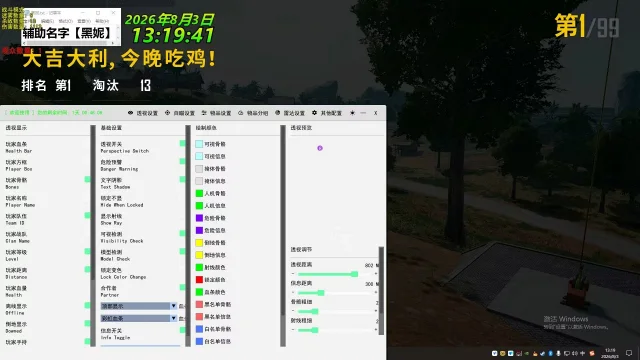Open the 危险骨骼 purple color swatch
The image size is (640, 360).
point(199,218)
